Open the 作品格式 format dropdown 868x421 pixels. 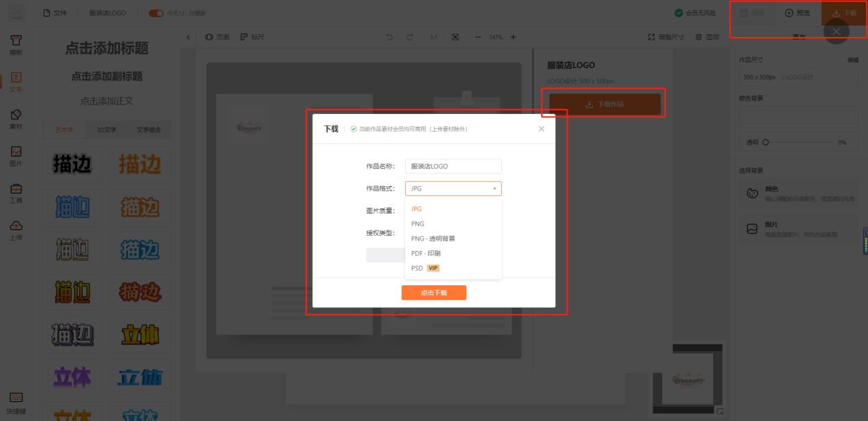coord(453,188)
